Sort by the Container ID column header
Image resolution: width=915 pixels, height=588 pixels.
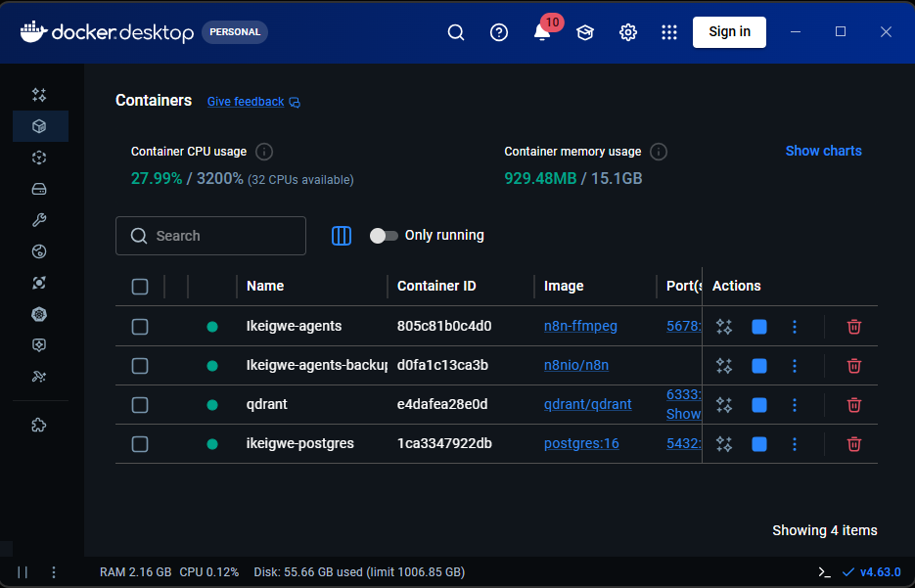(x=436, y=287)
